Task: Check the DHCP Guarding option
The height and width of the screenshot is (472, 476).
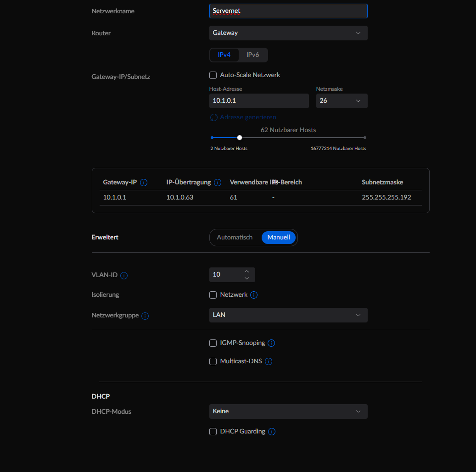Action: point(213,432)
